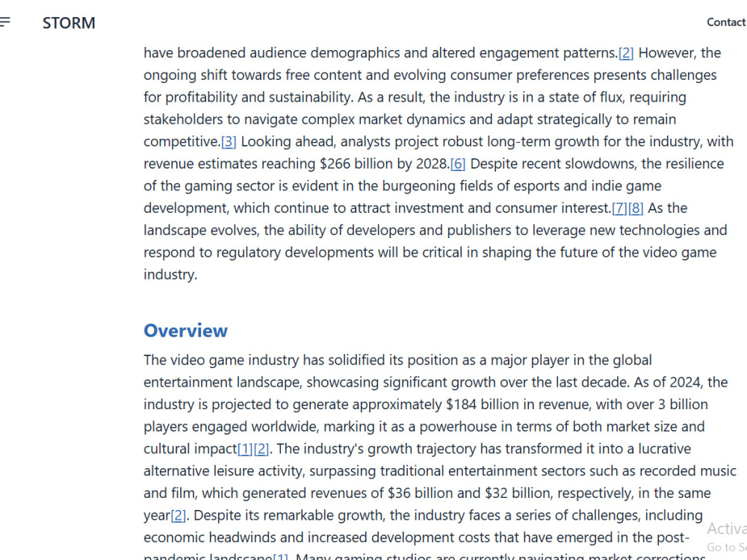Image resolution: width=747 pixels, height=560 pixels.
Task: Open the Contact menu item
Action: 726,22
